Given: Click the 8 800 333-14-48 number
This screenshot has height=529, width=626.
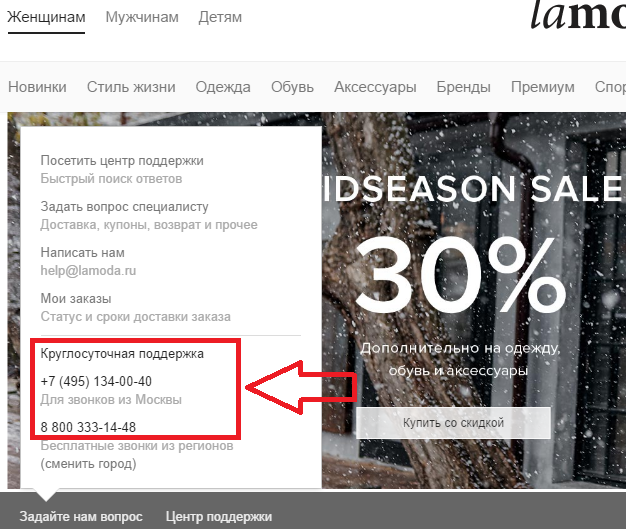Looking at the screenshot, I should [88, 427].
